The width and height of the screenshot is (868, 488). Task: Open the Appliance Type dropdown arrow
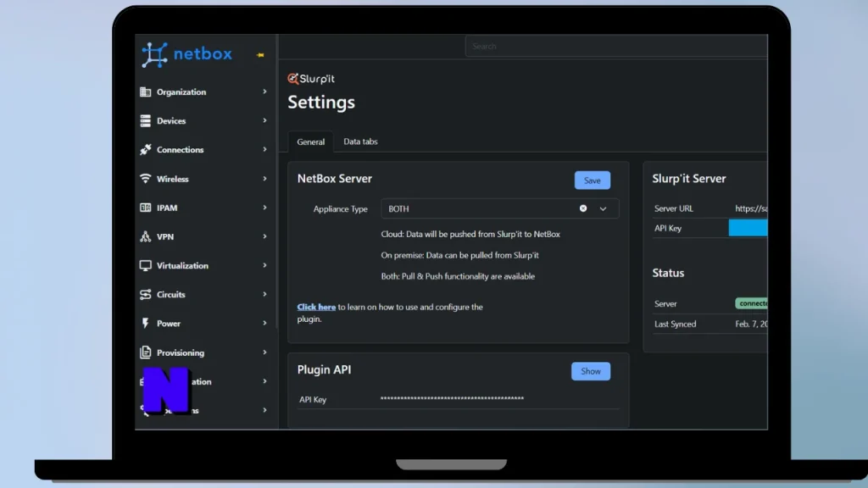point(603,209)
